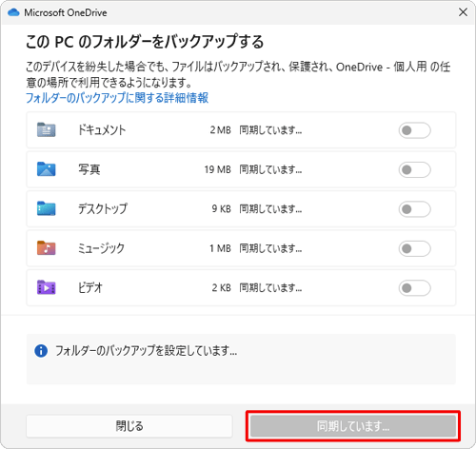Click the blue info icon near backup status
476x449 pixels.
pos(41,351)
